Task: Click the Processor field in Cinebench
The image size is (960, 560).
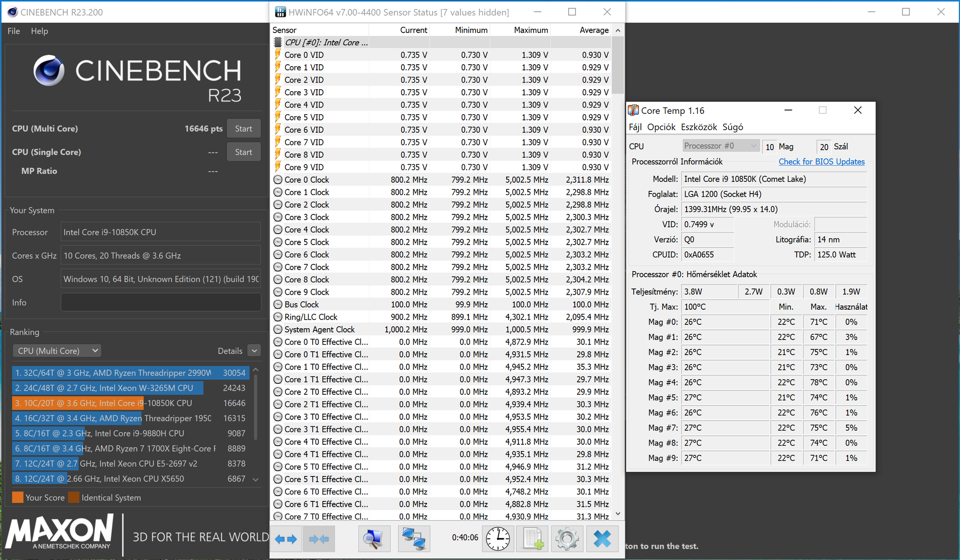Action: [161, 232]
